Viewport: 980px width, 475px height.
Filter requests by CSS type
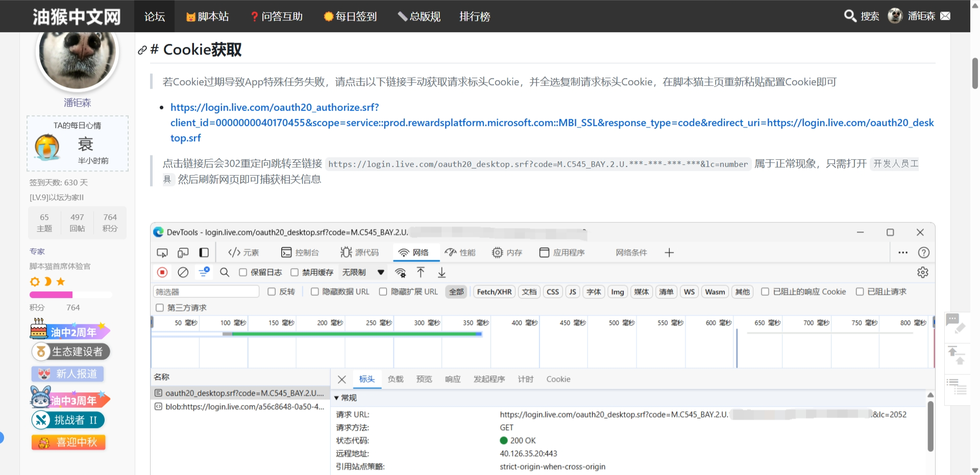click(x=553, y=292)
